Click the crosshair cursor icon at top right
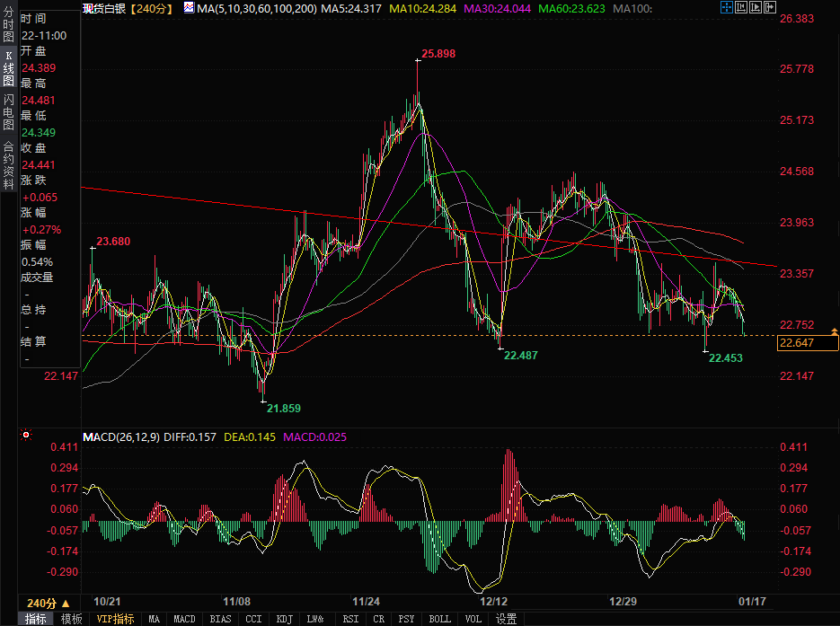This screenshot has width=840, height=626. [727, 7]
